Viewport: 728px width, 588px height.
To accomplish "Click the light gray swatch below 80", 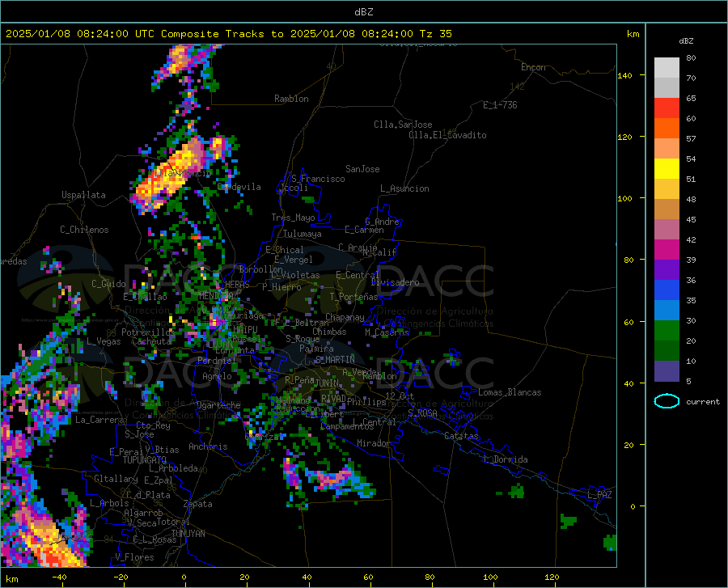I will tap(667, 68).
